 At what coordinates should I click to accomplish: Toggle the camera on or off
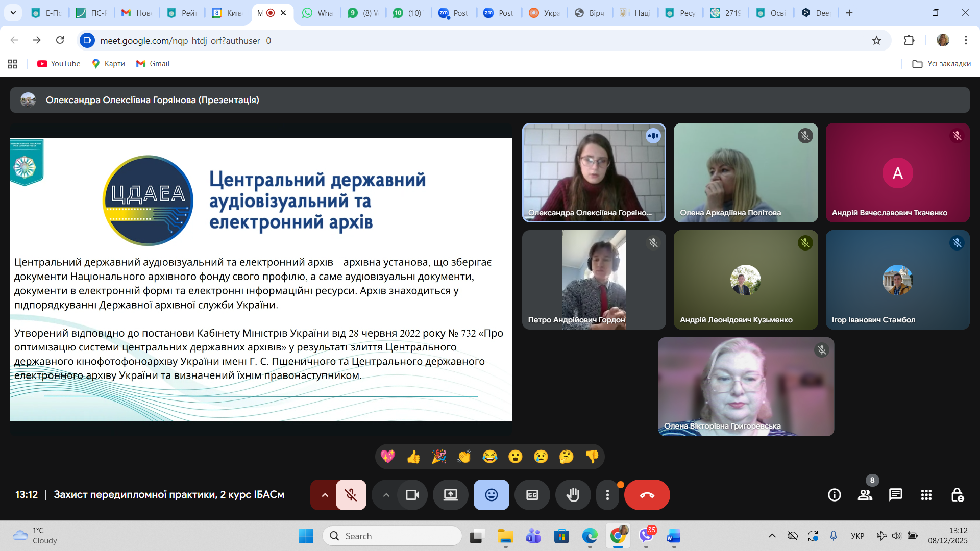(x=412, y=495)
